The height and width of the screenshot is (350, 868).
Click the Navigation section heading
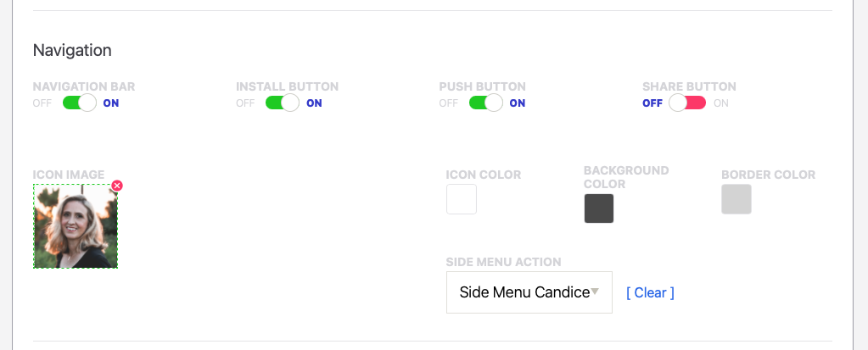pos(72,50)
